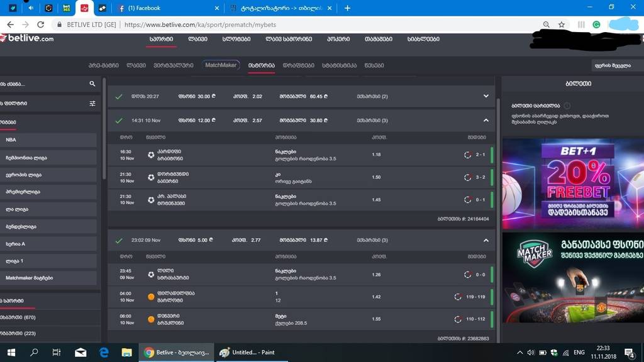Screen dimensions: 644x362
Task: Open Microsoft Edge from the taskbar
Action: click(104, 353)
